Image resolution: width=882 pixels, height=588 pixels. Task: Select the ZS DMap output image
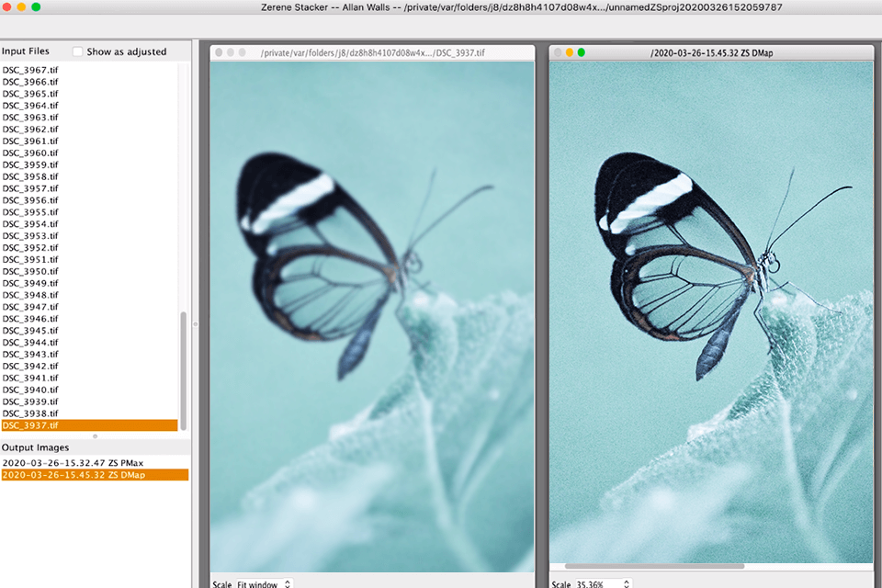click(73, 475)
